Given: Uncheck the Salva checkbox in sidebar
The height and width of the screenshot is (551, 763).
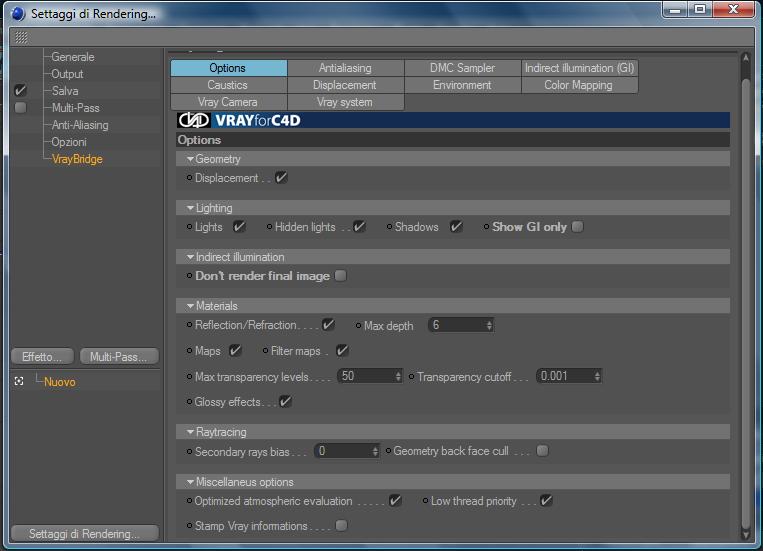Looking at the screenshot, I should point(20,91).
